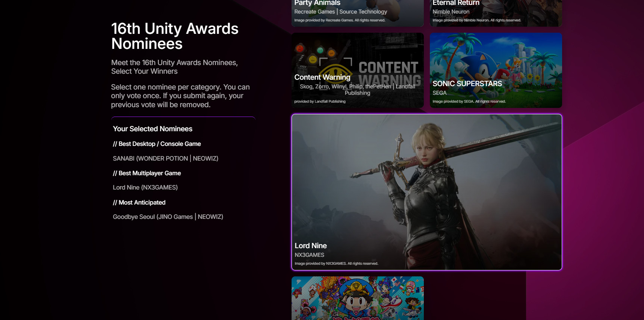Click the 16th Unity Awards Nominees title
The height and width of the screenshot is (320, 644).
tap(175, 36)
